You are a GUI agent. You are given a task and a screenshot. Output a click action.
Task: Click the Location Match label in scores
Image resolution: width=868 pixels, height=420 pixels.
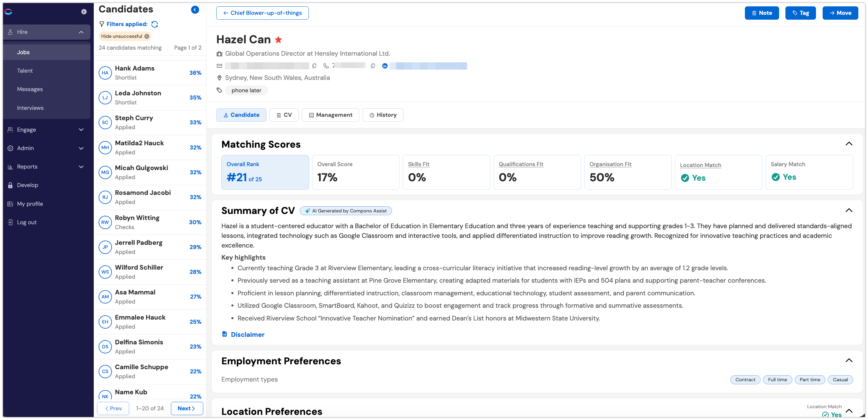[700, 165]
